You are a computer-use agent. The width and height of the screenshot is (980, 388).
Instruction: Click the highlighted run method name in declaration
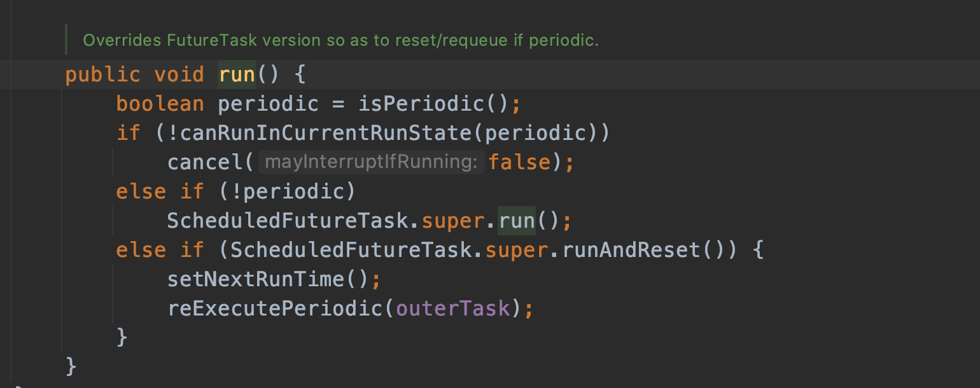[237, 74]
